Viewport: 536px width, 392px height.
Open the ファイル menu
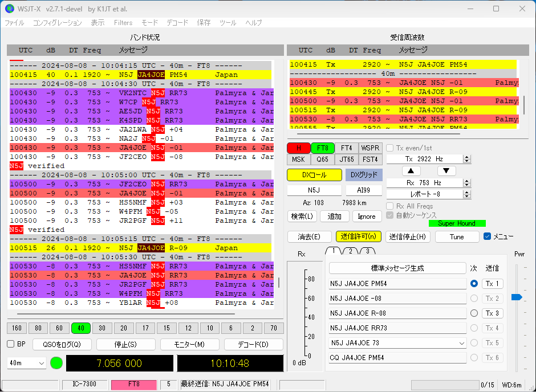(x=14, y=23)
